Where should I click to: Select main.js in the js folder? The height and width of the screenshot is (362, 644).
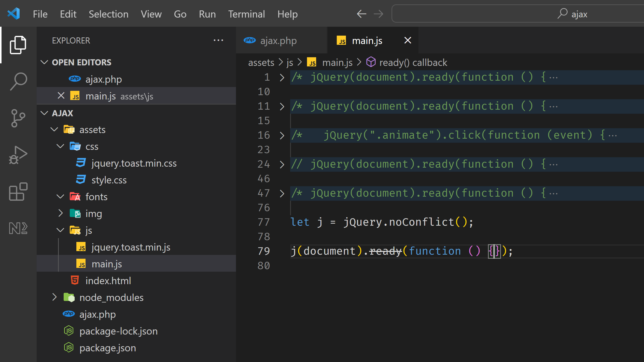tap(136, 264)
